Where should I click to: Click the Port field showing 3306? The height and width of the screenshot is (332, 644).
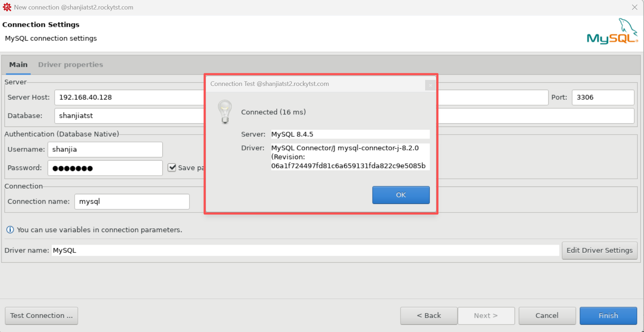tap(603, 97)
